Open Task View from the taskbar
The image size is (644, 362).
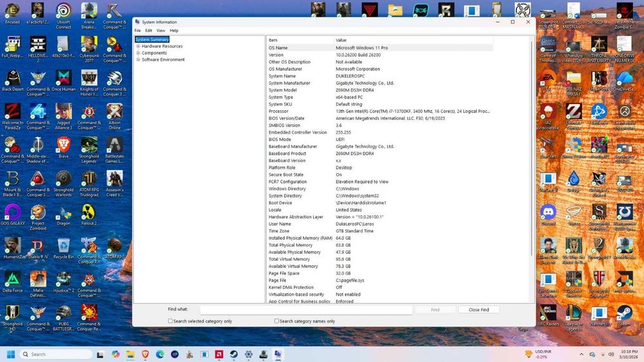click(100, 354)
